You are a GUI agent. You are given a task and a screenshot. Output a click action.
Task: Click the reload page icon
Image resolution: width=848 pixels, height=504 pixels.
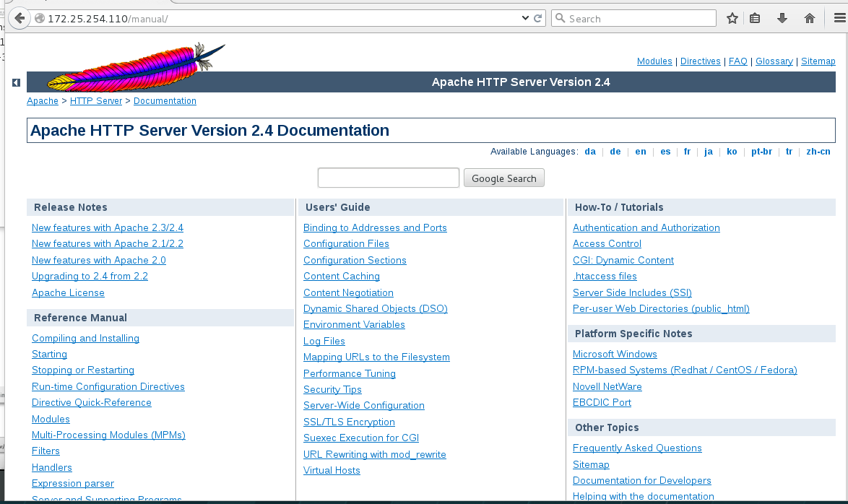pos(537,18)
